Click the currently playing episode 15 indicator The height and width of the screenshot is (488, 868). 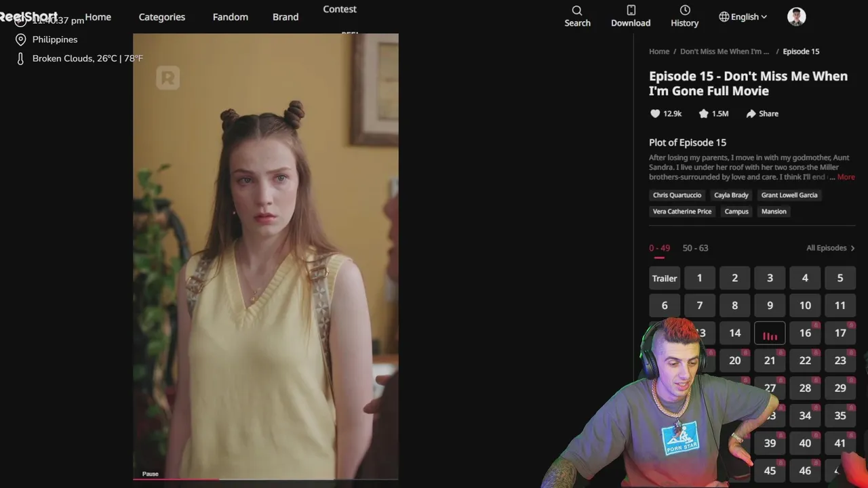[770, 333]
